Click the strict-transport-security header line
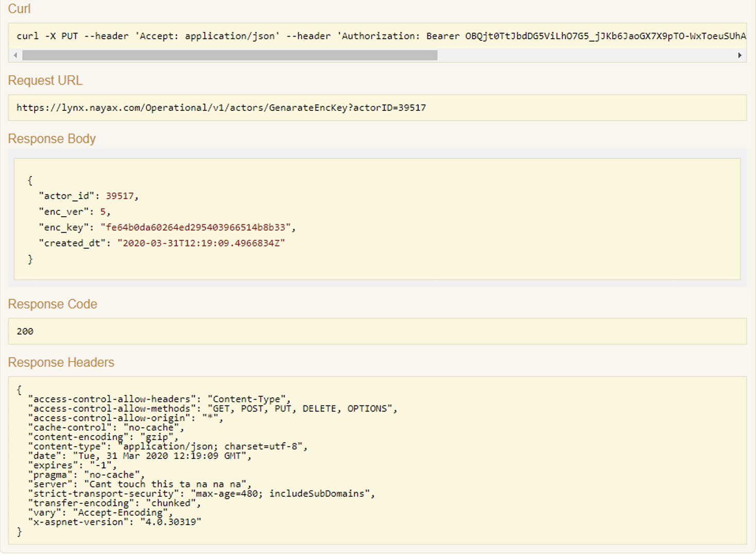The image size is (756, 555). coord(202,494)
